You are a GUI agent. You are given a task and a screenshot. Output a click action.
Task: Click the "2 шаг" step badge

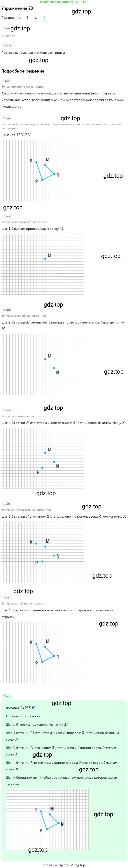[7, 118]
